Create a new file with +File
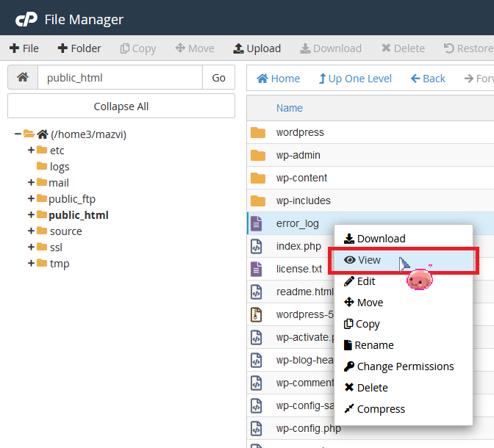Viewport: 494px width, 448px height. (x=24, y=48)
